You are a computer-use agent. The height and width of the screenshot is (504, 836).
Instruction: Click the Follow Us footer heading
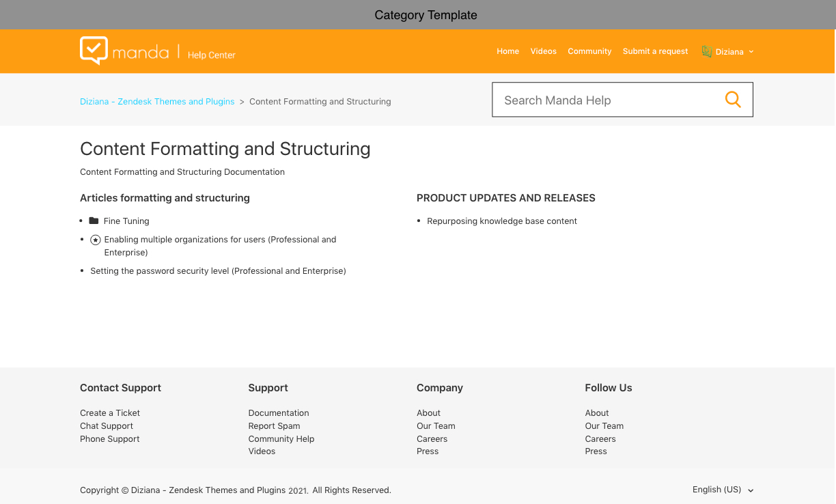609,387
